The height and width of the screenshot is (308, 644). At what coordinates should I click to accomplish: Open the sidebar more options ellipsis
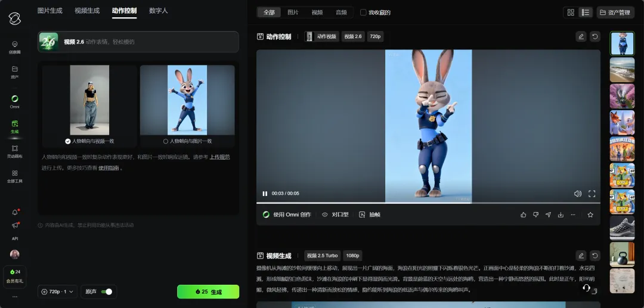click(15, 297)
